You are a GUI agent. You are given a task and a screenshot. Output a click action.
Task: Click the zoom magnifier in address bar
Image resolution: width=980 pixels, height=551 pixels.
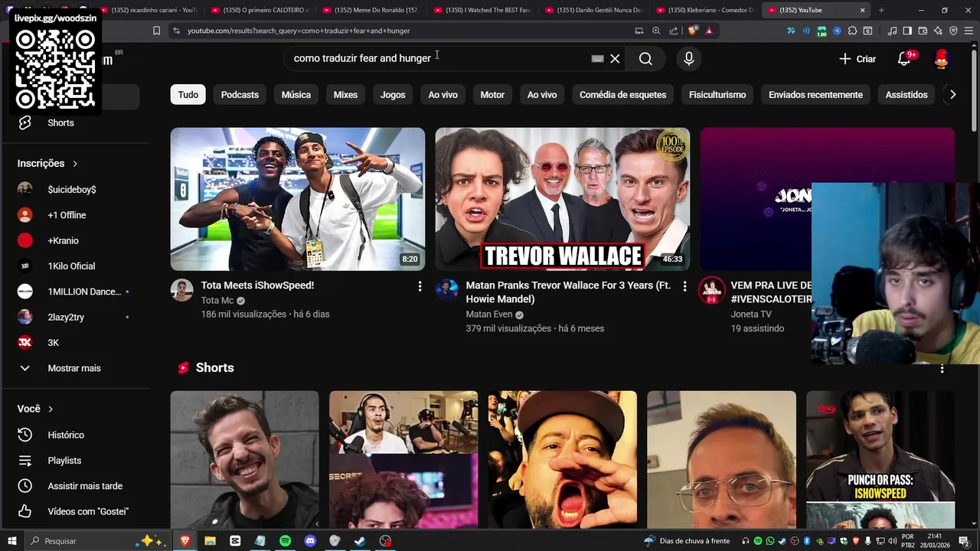(x=656, y=31)
